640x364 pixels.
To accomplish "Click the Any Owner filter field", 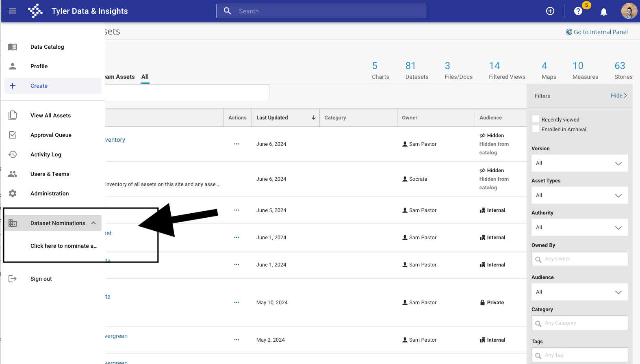I will (579, 259).
